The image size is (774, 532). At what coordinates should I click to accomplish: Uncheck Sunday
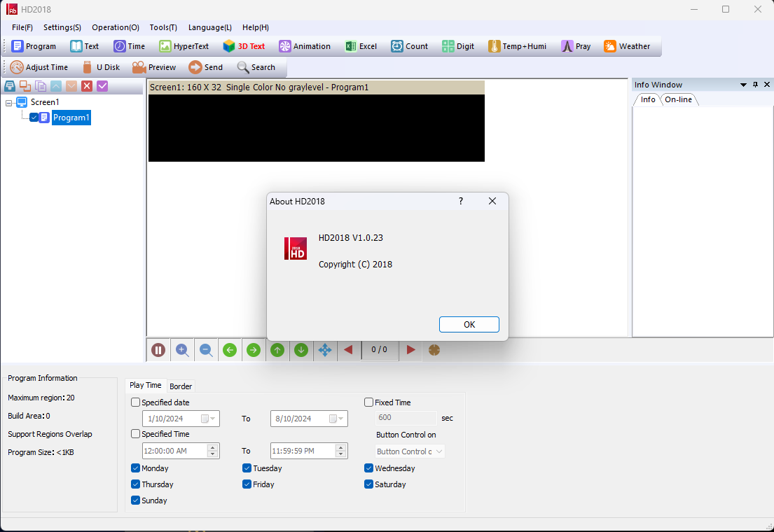pyautogui.click(x=135, y=500)
